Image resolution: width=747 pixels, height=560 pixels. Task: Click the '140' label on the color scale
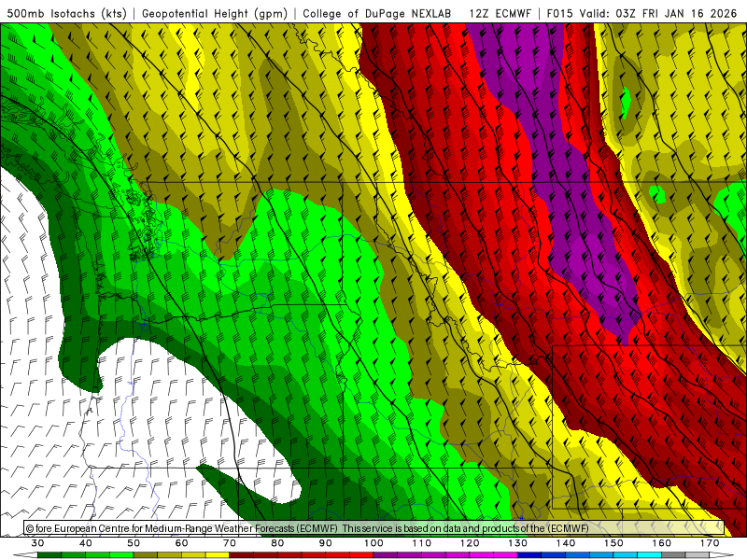[566, 543]
